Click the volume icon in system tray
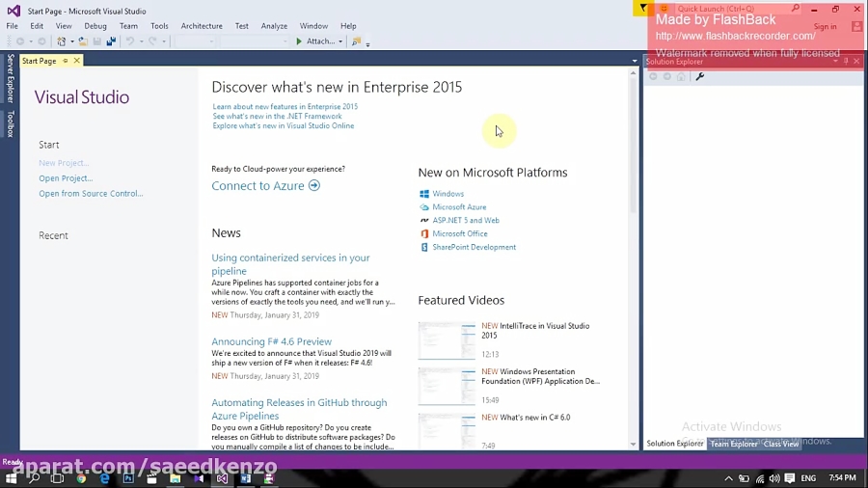Image resolution: width=868 pixels, height=488 pixels. tap(773, 478)
